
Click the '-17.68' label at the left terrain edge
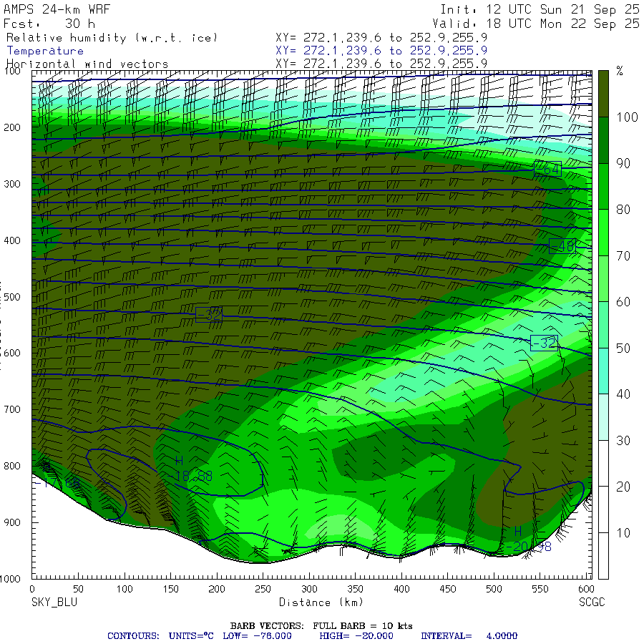57,482
